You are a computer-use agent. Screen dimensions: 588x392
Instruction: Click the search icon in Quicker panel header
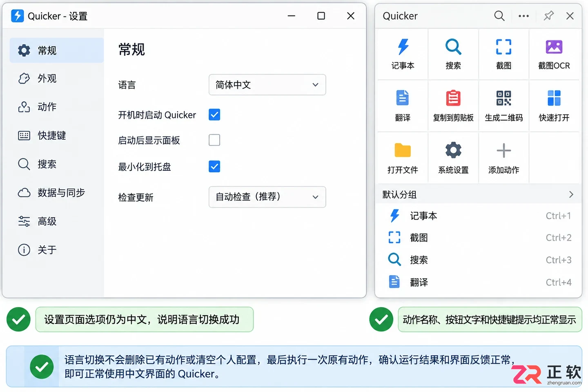499,16
